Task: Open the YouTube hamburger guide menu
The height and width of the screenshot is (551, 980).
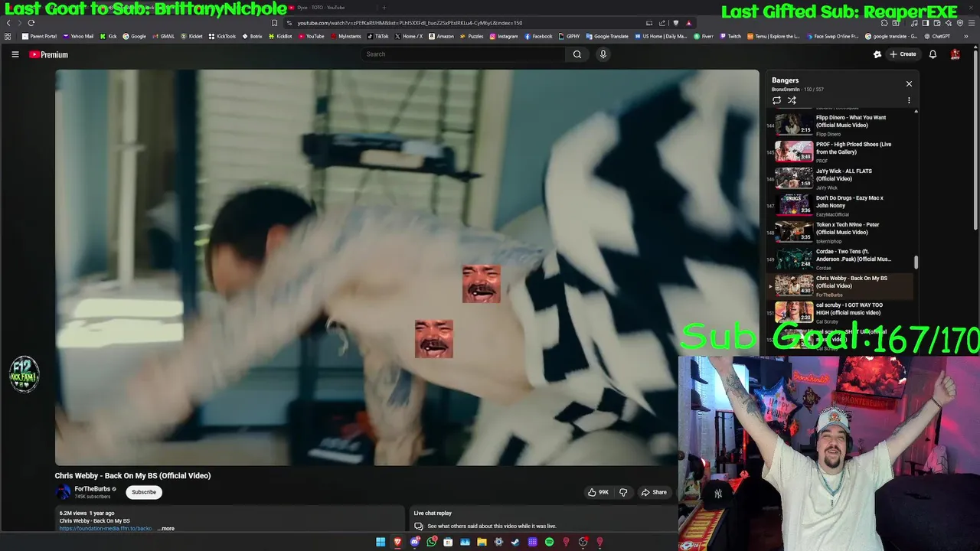Action: (x=15, y=54)
